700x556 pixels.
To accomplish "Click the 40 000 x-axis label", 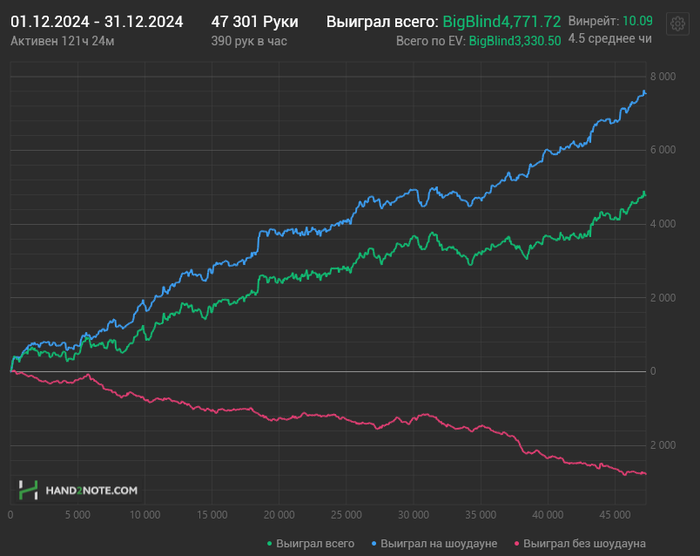I will (548, 515).
